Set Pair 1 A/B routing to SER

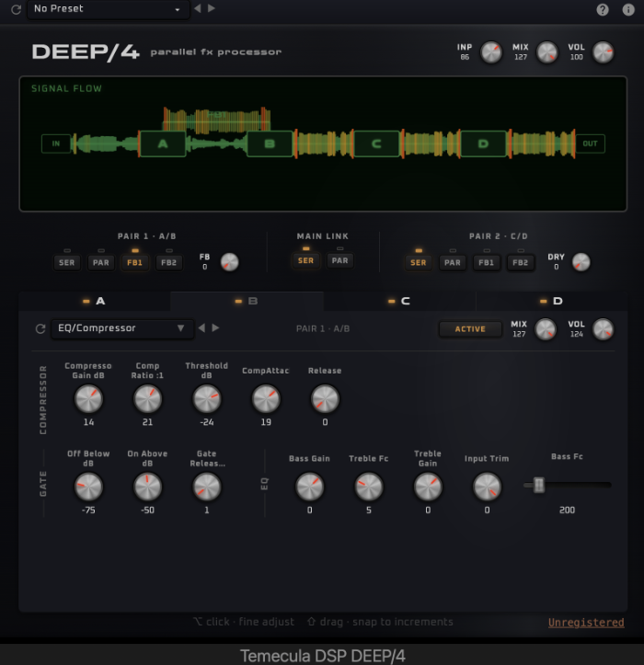click(66, 262)
